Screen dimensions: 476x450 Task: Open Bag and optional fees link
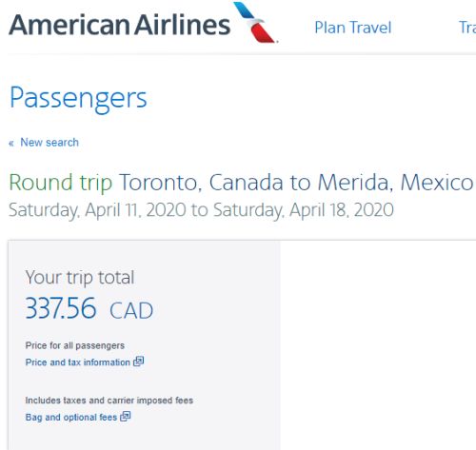[x=71, y=417]
